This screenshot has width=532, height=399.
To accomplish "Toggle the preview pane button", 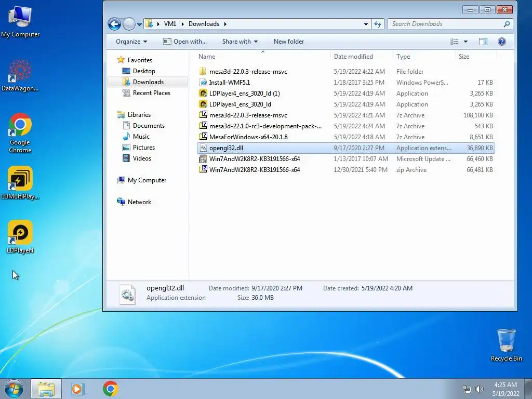I will tap(483, 42).
